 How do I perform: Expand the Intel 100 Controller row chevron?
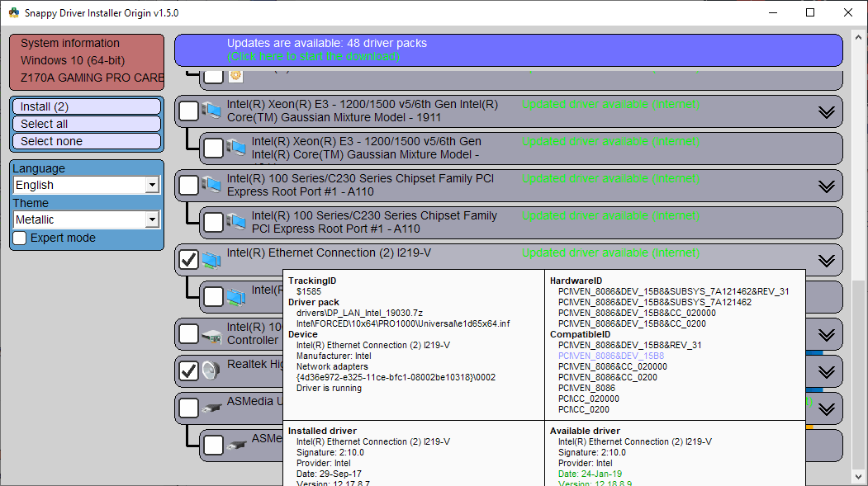tap(827, 336)
